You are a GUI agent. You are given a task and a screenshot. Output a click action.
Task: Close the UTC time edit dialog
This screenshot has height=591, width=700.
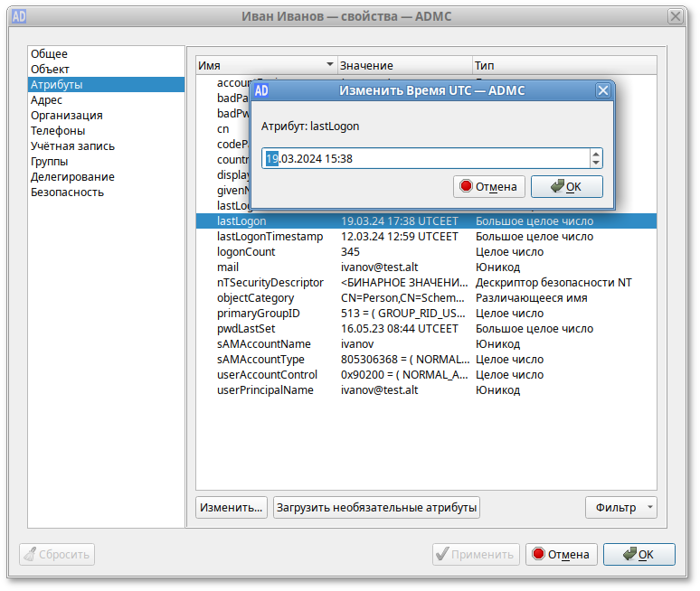(x=602, y=90)
